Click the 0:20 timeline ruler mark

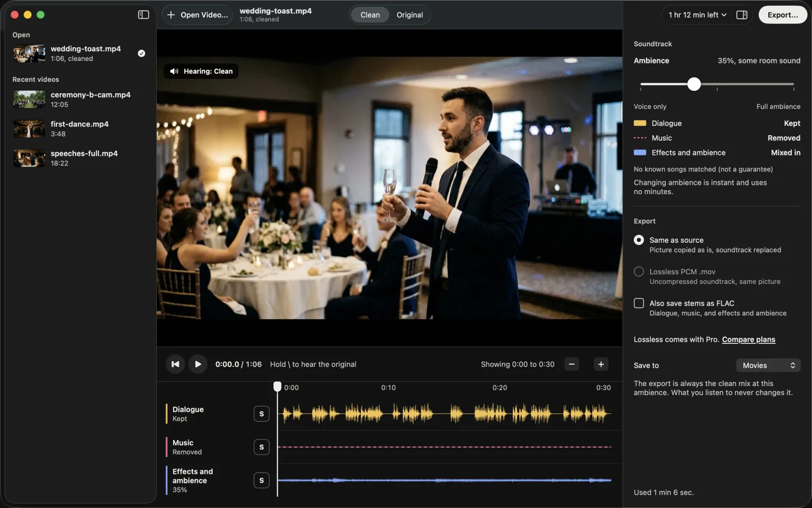tap(500, 388)
